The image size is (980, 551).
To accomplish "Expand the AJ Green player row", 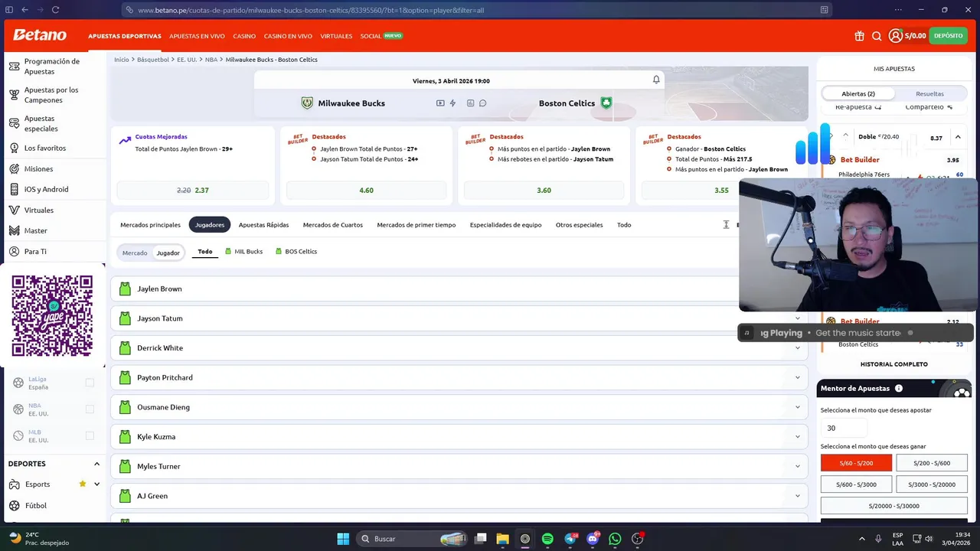I will (459, 496).
